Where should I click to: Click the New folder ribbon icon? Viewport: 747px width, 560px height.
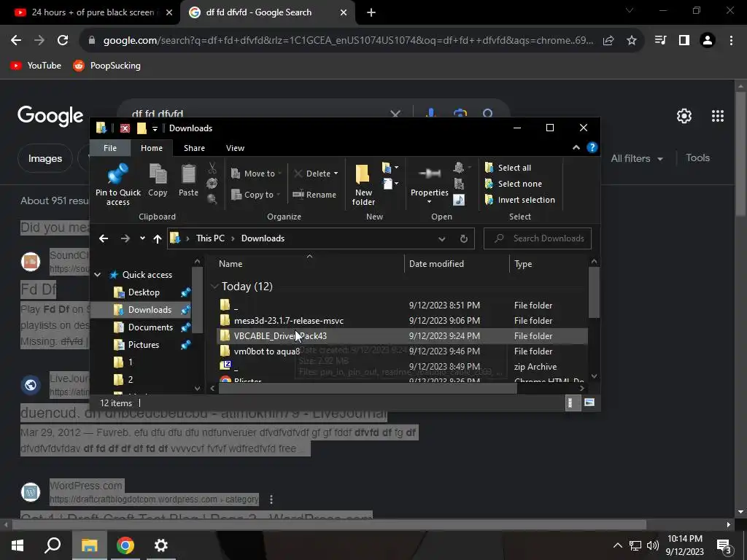[363, 184]
